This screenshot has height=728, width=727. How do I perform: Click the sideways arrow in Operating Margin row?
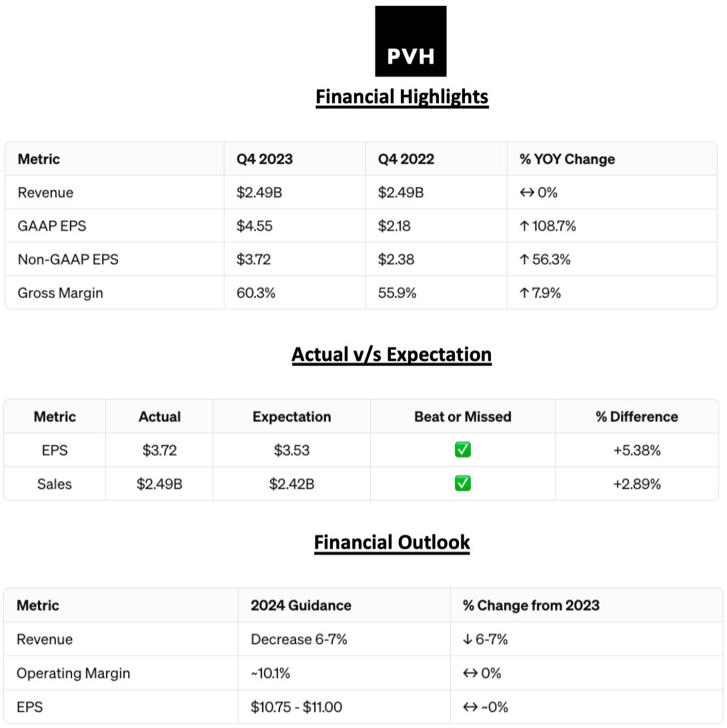pos(470,673)
